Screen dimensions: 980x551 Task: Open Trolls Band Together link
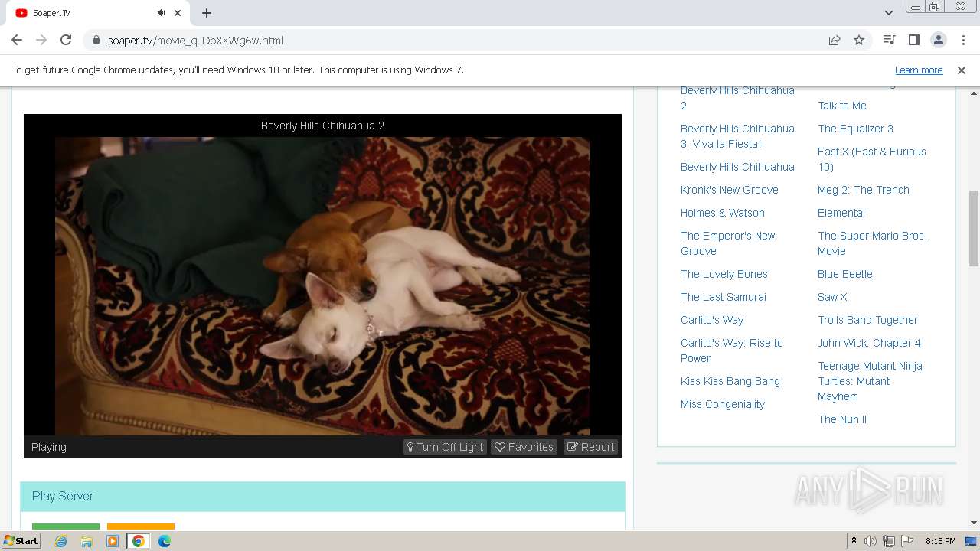pos(867,320)
